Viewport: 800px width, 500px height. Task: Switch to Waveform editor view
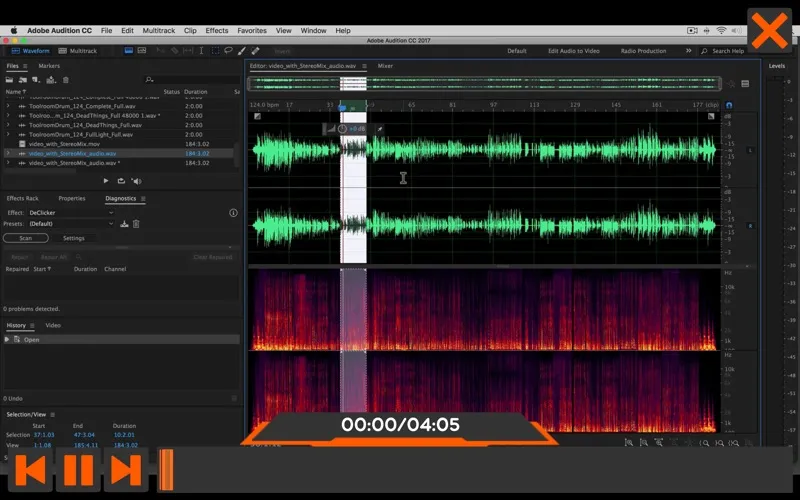30,51
